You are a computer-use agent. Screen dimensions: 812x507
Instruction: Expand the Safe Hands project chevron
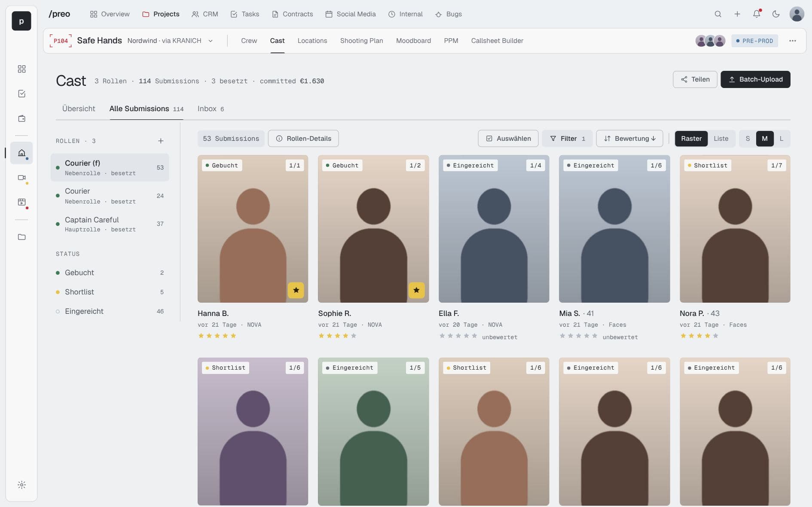click(x=211, y=41)
